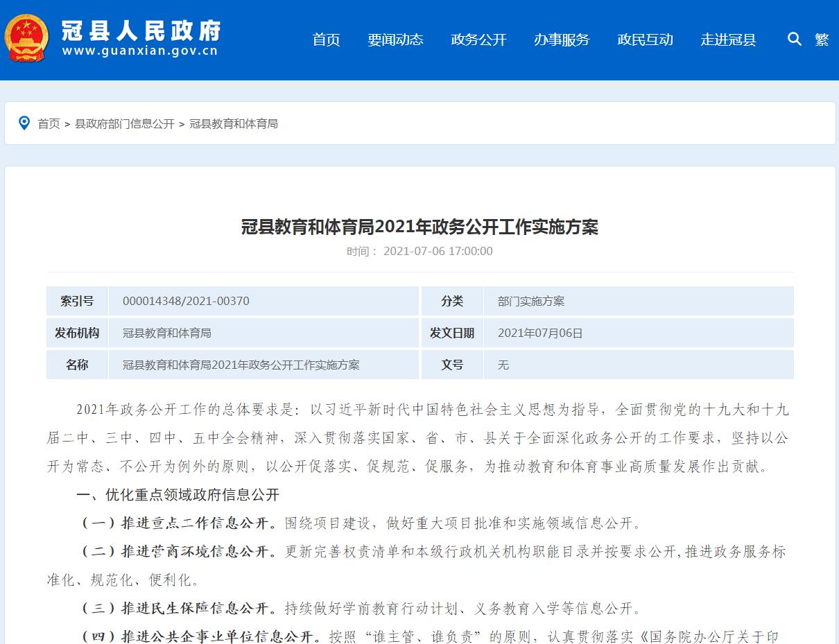This screenshot has height=644, width=839.
Task: Open the 走进冠县 navigation item
Action: click(728, 40)
